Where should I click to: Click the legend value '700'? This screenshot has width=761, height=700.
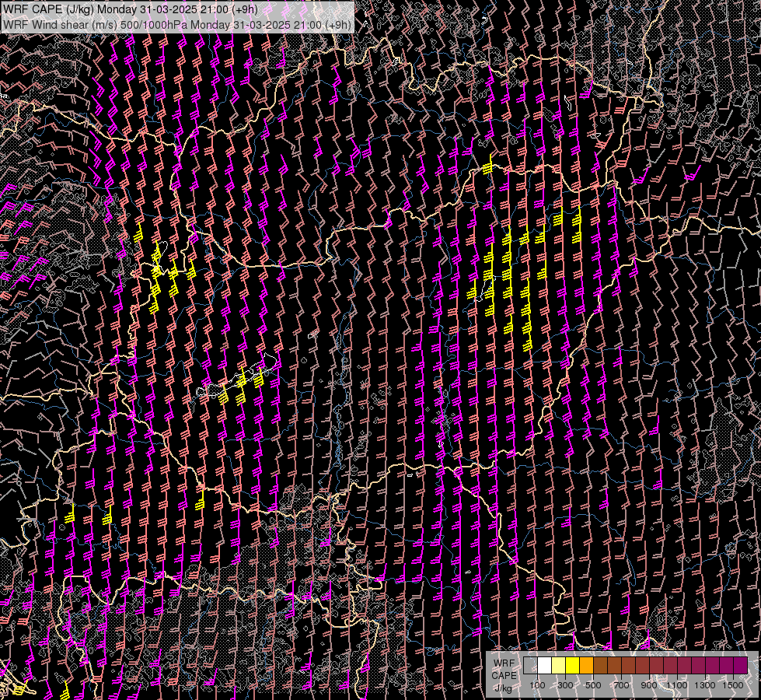[621, 685]
